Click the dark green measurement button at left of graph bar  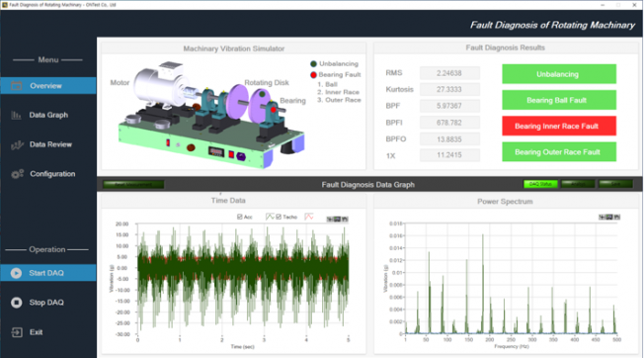(x=133, y=185)
